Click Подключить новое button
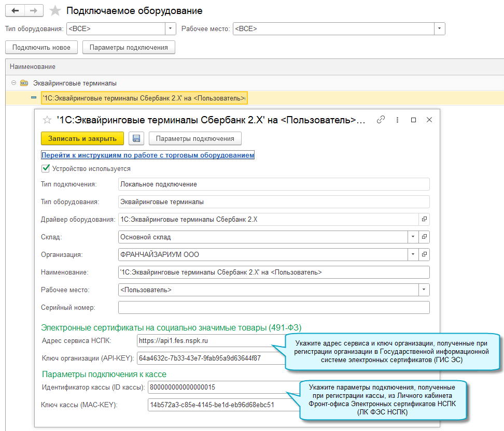 (x=41, y=48)
